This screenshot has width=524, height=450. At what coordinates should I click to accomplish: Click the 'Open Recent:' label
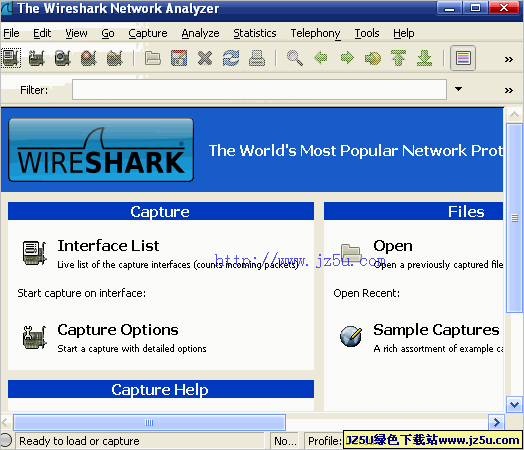366,293
